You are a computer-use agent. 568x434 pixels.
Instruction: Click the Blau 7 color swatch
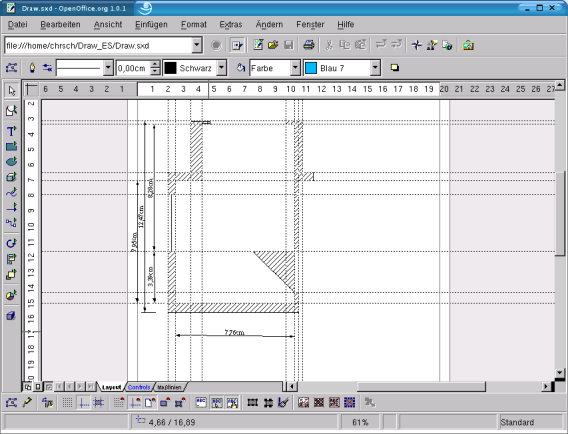pos(311,68)
